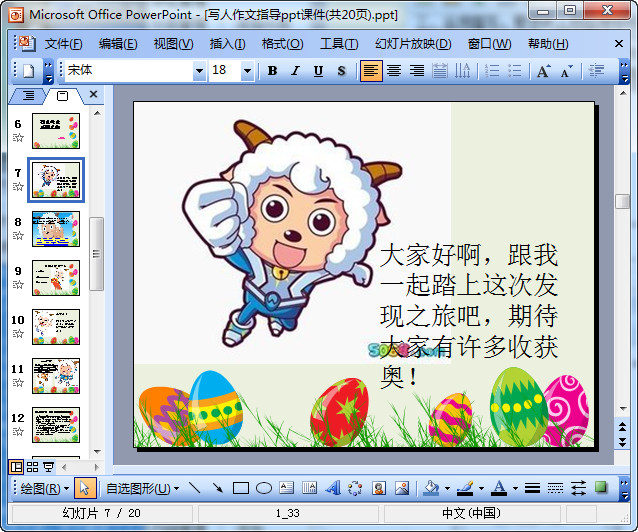Open the 文件(F) menu
The height and width of the screenshot is (532, 638).
(63, 44)
